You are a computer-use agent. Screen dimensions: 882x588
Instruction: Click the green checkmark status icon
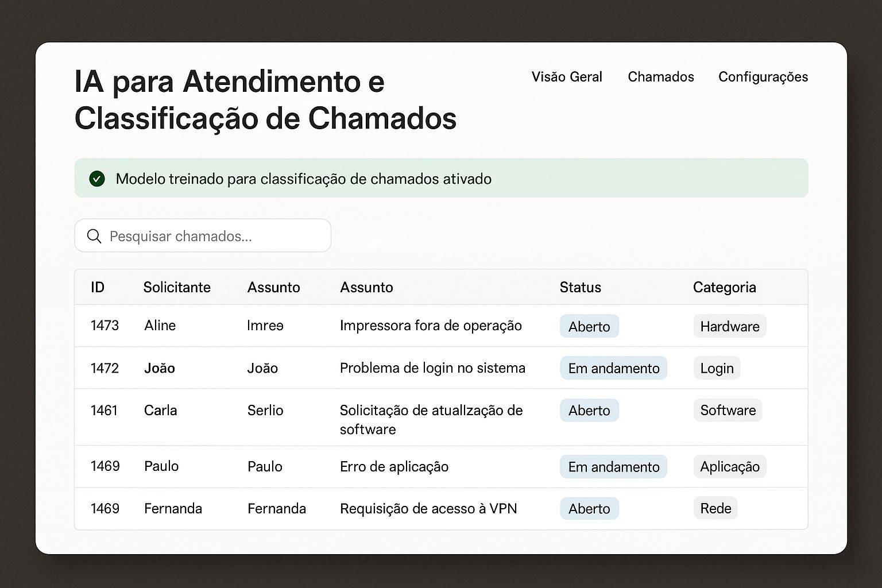point(97,179)
